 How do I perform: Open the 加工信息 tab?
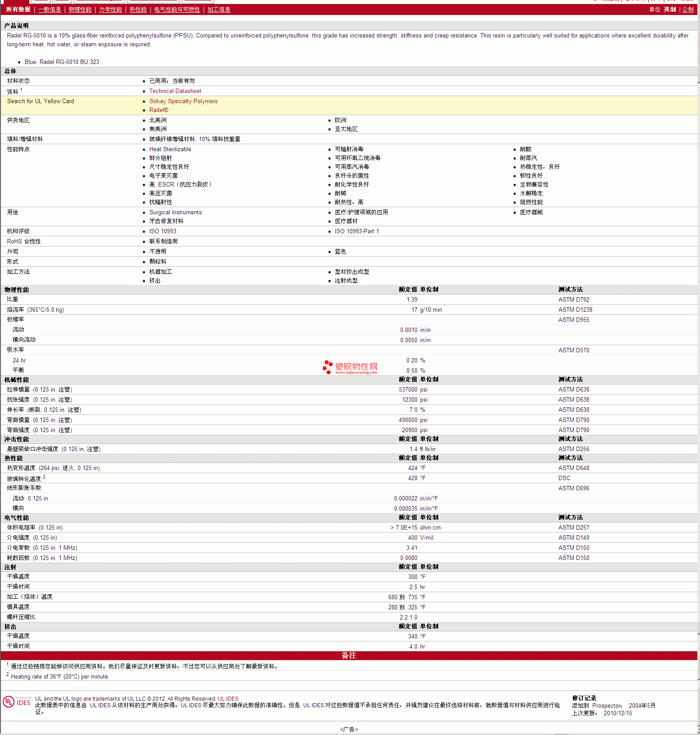219,9
